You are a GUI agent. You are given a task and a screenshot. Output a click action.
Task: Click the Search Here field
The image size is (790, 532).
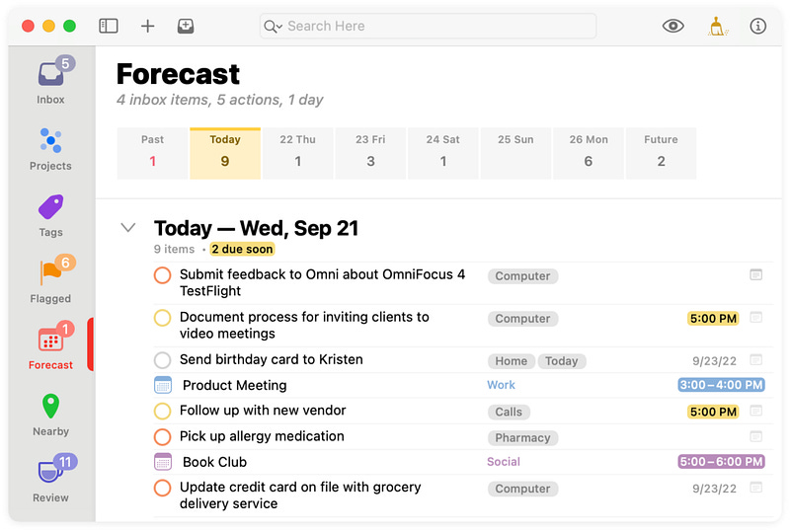[428, 27]
